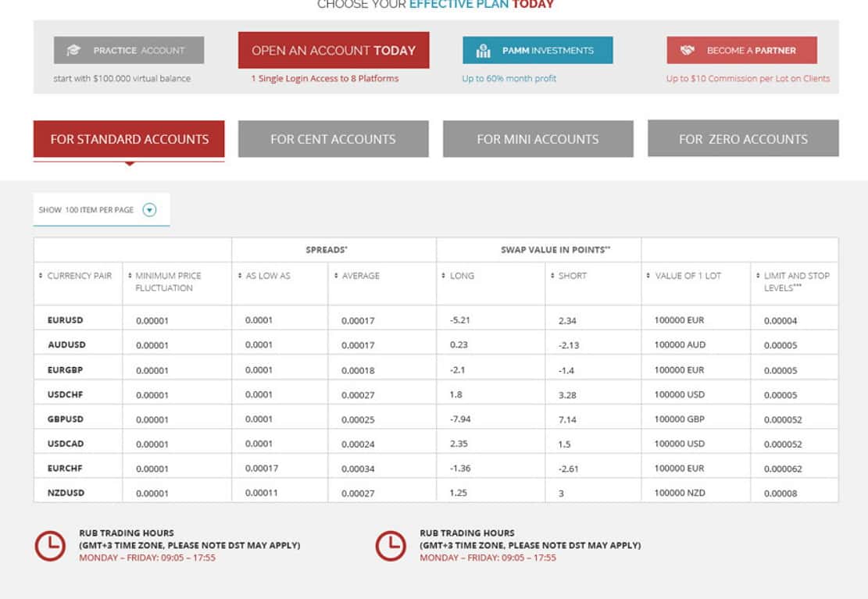Image resolution: width=868 pixels, height=599 pixels.
Task: Sort by Value of 1 Lot column arrows
Action: (x=648, y=276)
